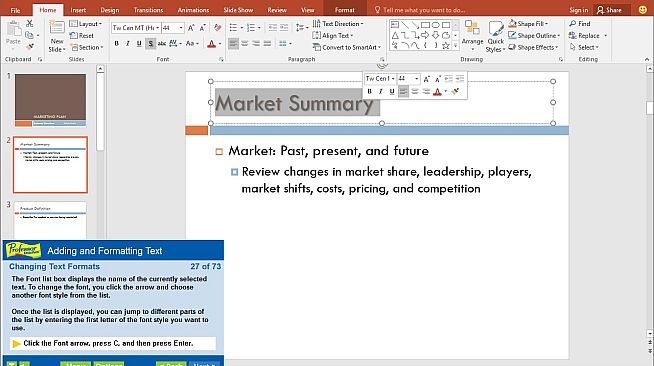The image size is (654, 366).
Task: Switch to the Transitions tab
Action: click(148, 10)
